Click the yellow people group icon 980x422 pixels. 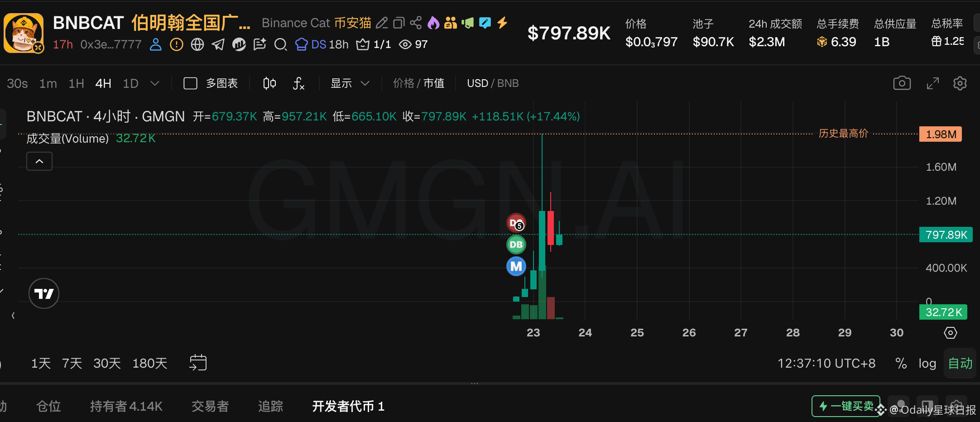[x=451, y=23]
